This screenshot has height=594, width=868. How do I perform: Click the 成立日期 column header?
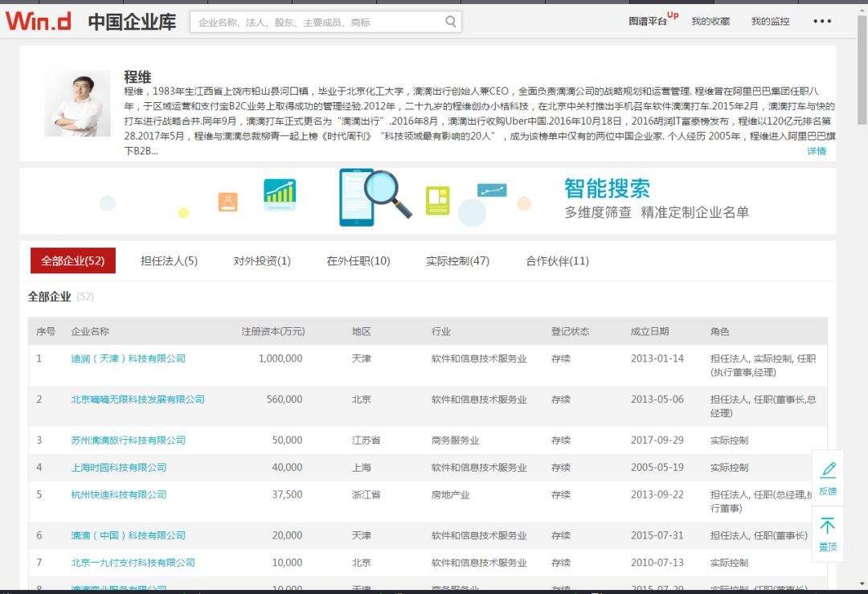(x=649, y=332)
